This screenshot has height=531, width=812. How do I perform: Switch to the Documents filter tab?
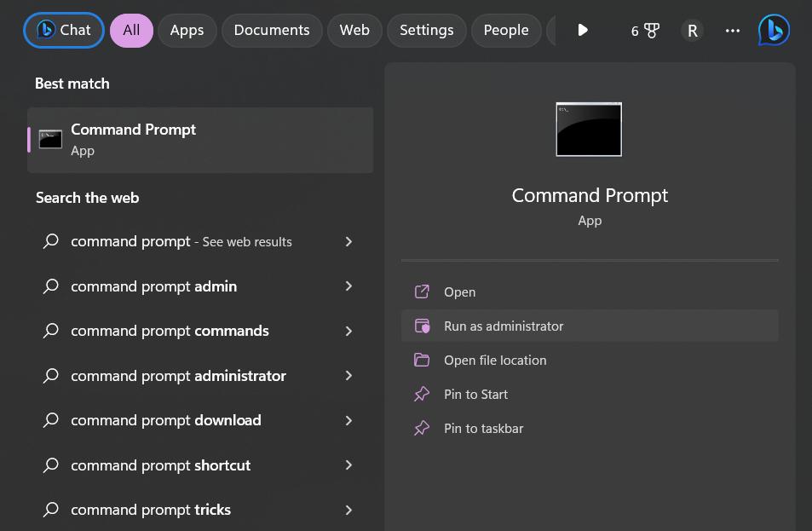272,31
